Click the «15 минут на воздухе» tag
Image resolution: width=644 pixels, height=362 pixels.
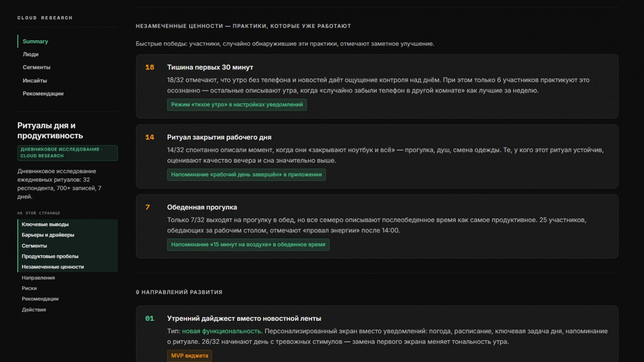coord(248,245)
